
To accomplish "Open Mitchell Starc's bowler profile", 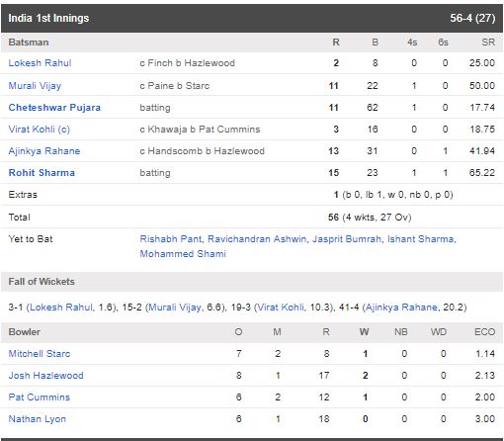I will point(40,354).
